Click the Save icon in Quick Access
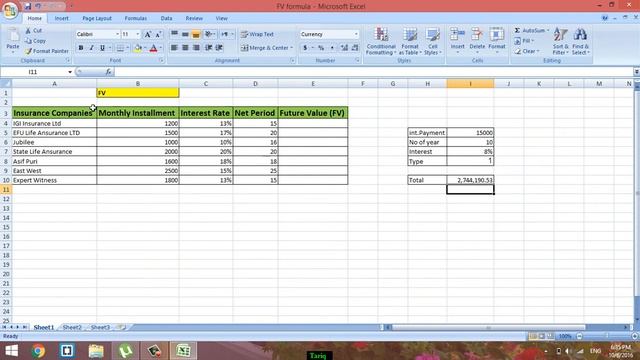Image resolution: width=640 pixels, height=360 pixels. point(27,6)
